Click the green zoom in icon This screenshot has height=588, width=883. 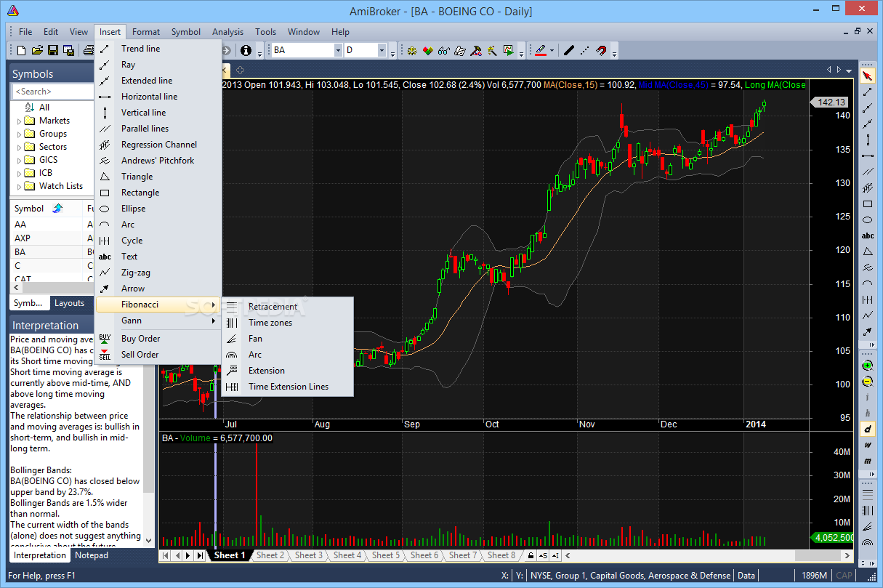[x=868, y=366]
